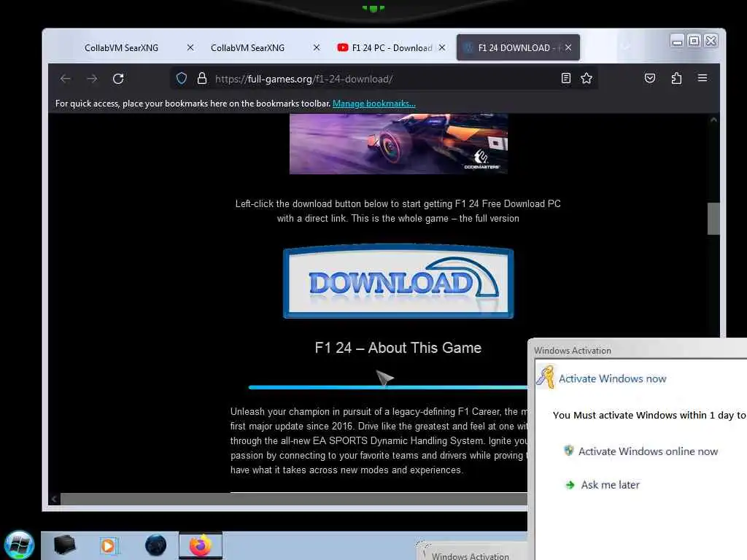747x560 pixels.
Task: Go back with the browser back arrow
Action: pyautogui.click(x=65, y=79)
